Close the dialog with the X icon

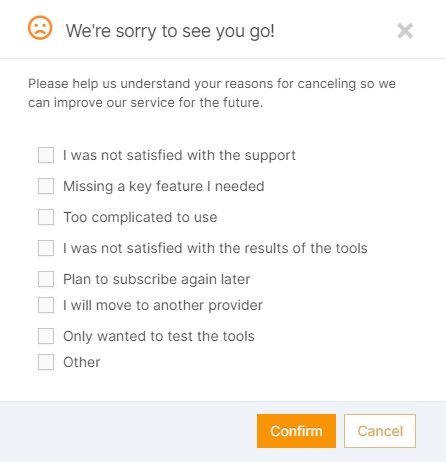point(405,31)
